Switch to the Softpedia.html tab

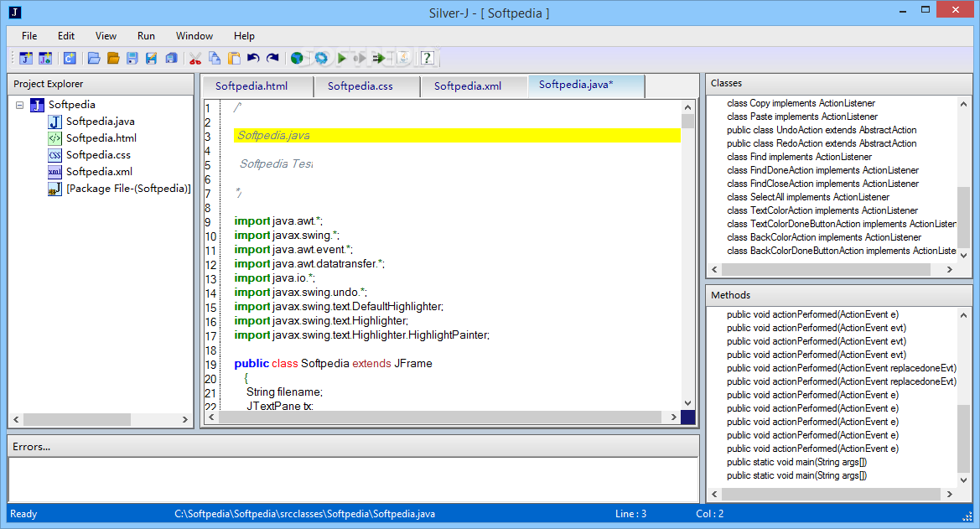click(257, 86)
